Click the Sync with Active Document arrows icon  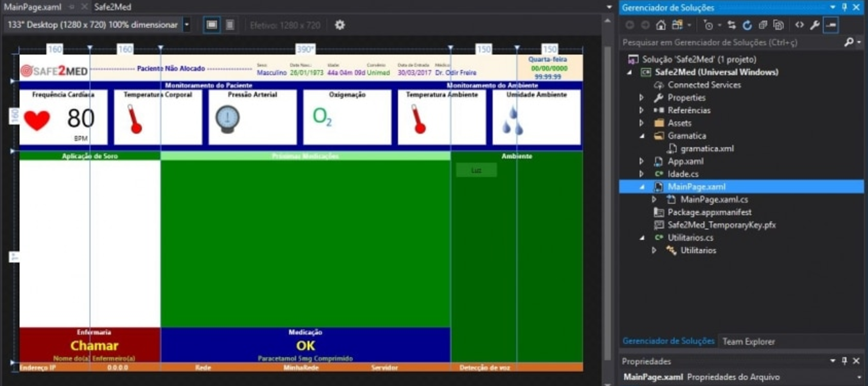(731, 25)
